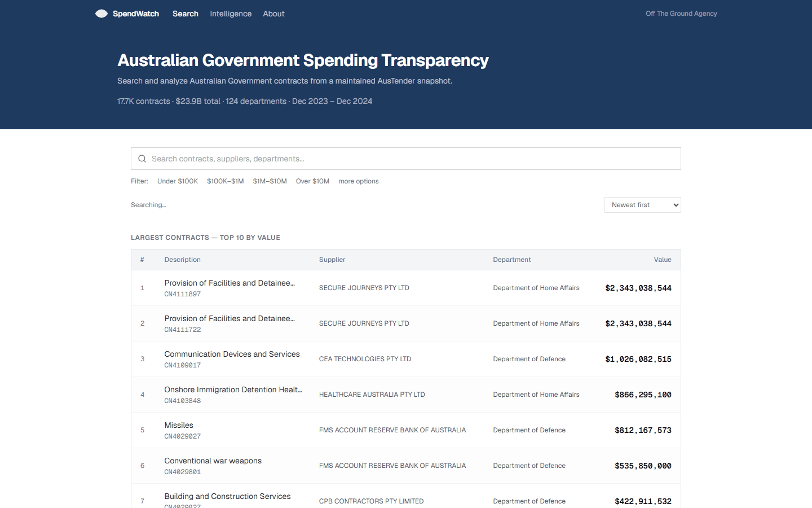Apply the $100K–$1M filter
The width and height of the screenshot is (812, 508).
pyautogui.click(x=226, y=181)
